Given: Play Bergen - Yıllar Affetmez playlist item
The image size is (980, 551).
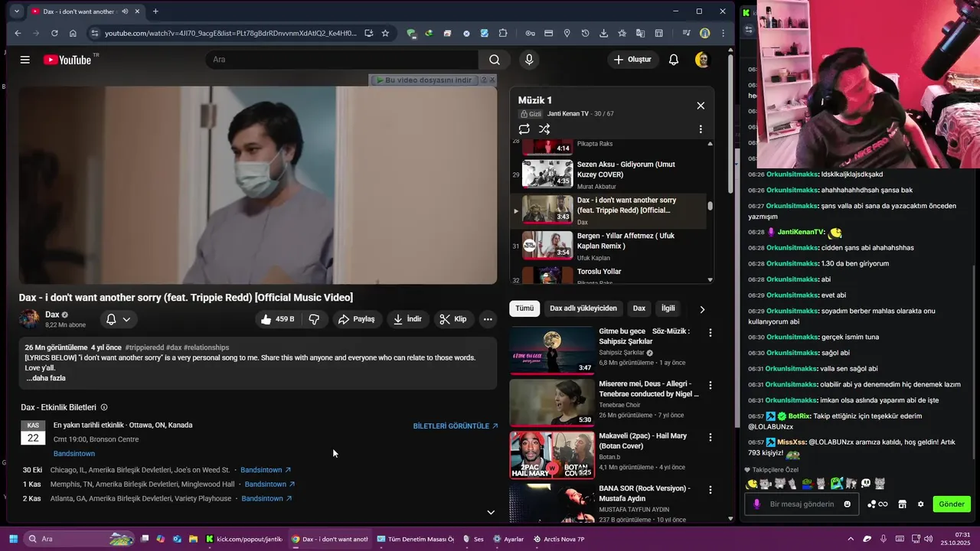Looking at the screenshot, I should pos(609,246).
